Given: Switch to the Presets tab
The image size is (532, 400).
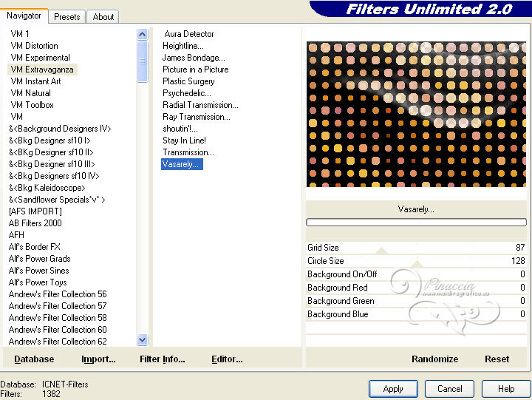Looking at the screenshot, I should coord(66,17).
